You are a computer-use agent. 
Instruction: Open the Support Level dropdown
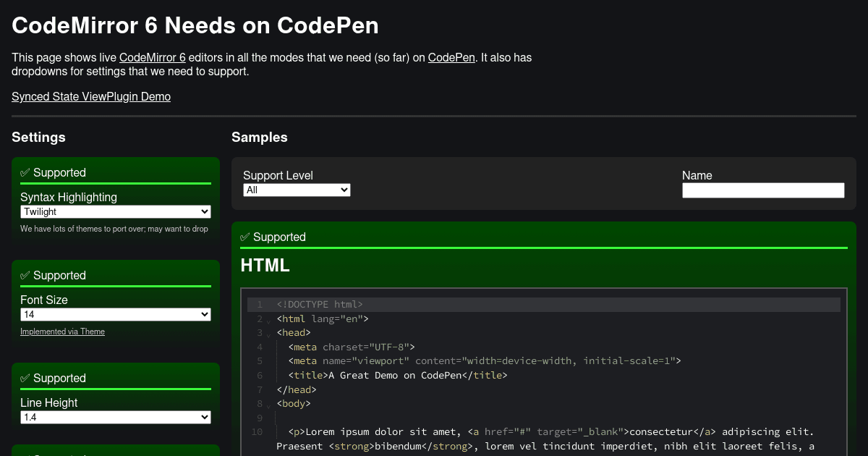[x=297, y=190]
